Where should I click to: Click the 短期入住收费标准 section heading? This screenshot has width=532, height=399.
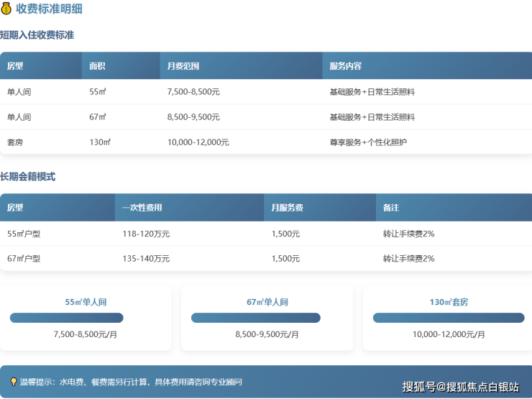(x=37, y=35)
